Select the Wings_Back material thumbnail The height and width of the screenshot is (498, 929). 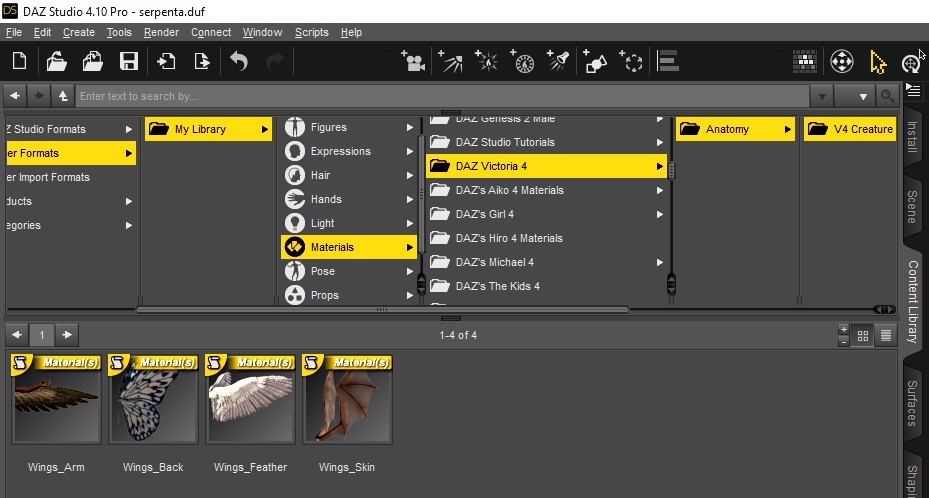point(153,399)
